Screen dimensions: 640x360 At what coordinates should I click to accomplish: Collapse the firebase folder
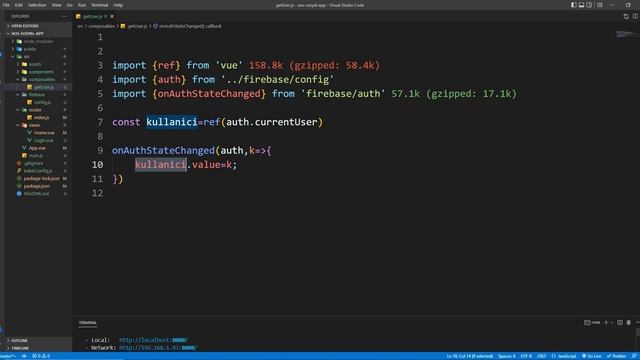click(x=37, y=95)
